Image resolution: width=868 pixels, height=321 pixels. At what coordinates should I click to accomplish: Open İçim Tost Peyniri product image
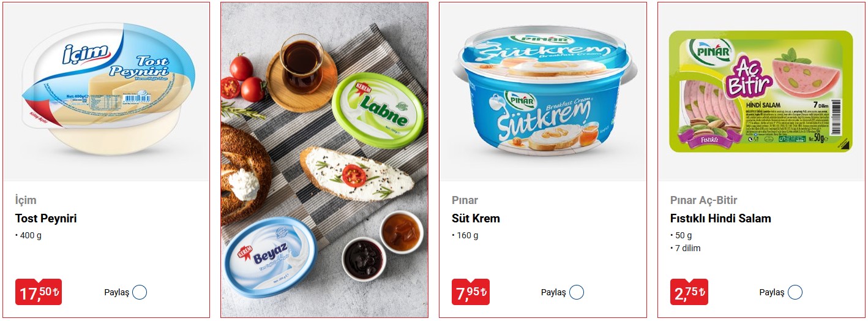107,93
